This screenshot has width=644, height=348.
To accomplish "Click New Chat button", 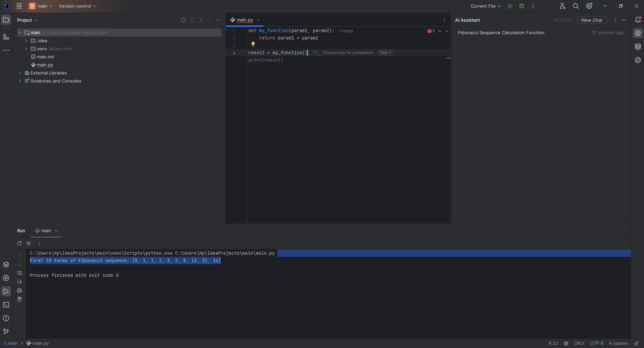I will pos(592,20).
